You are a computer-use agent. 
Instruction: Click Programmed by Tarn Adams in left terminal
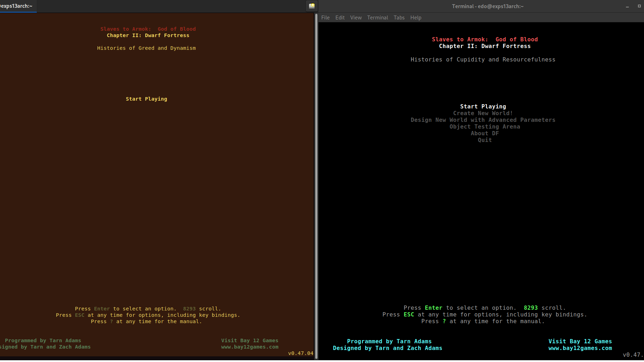click(43, 340)
